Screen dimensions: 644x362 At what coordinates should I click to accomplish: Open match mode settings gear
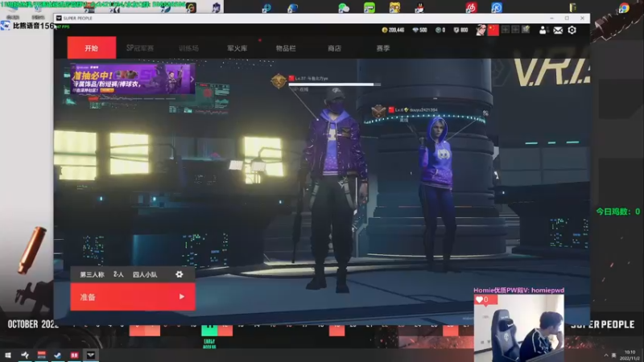(x=179, y=274)
